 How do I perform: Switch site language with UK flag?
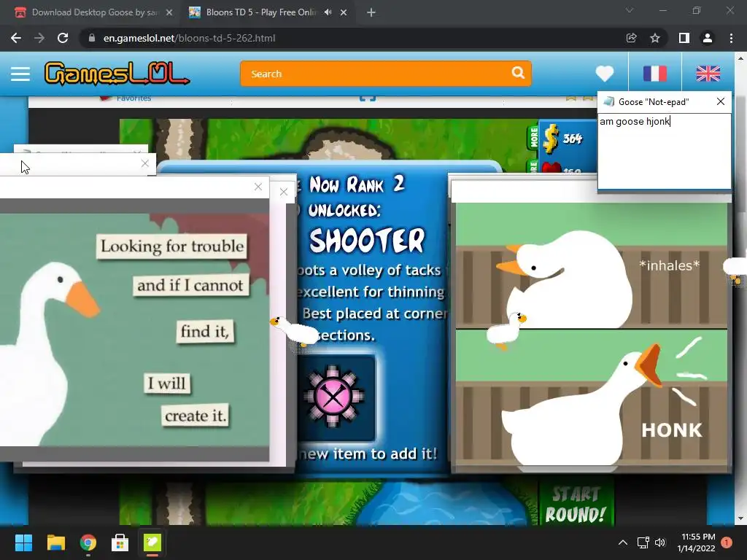pos(708,74)
